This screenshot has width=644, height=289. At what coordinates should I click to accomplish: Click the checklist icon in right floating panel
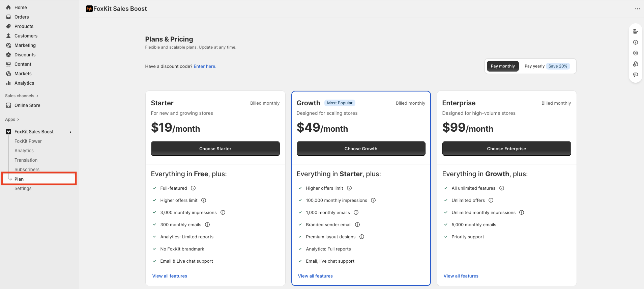(636, 31)
